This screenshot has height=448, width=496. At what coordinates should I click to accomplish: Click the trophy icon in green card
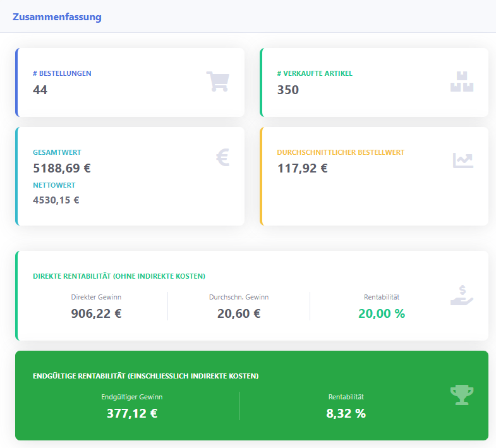point(461,395)
